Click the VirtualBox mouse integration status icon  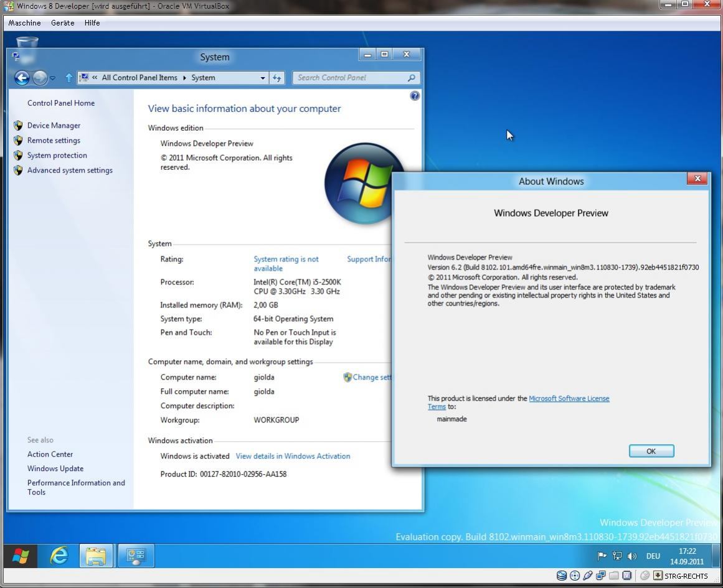[x=645, y=576]
